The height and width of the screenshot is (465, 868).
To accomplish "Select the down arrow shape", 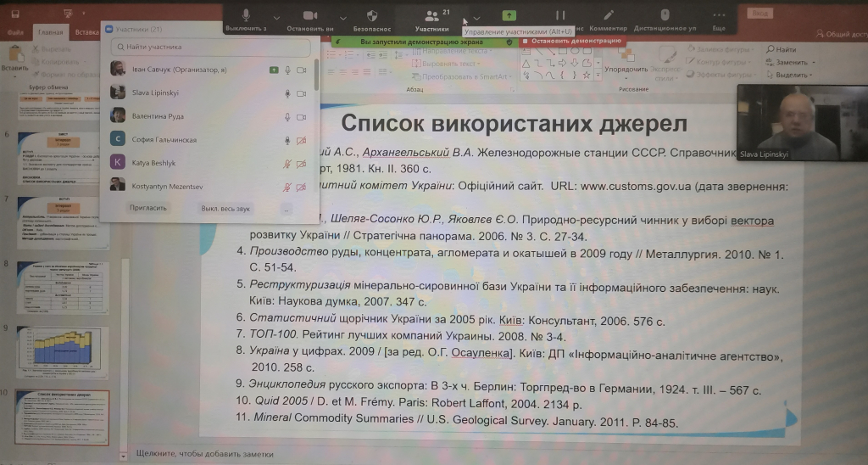I will point(575,64).
